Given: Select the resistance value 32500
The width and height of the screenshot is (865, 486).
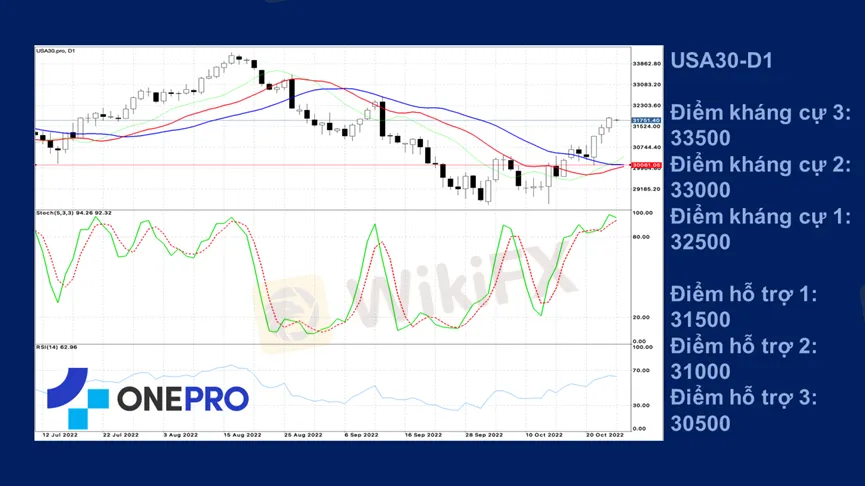Looking at the screenshot, I should pyautogui.click(x=700, y=242).
